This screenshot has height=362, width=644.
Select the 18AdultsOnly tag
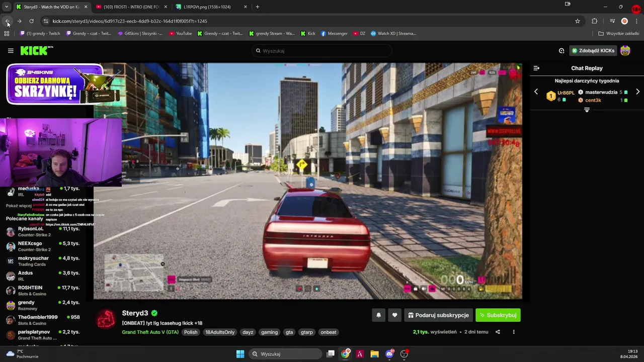pos(220,332)
